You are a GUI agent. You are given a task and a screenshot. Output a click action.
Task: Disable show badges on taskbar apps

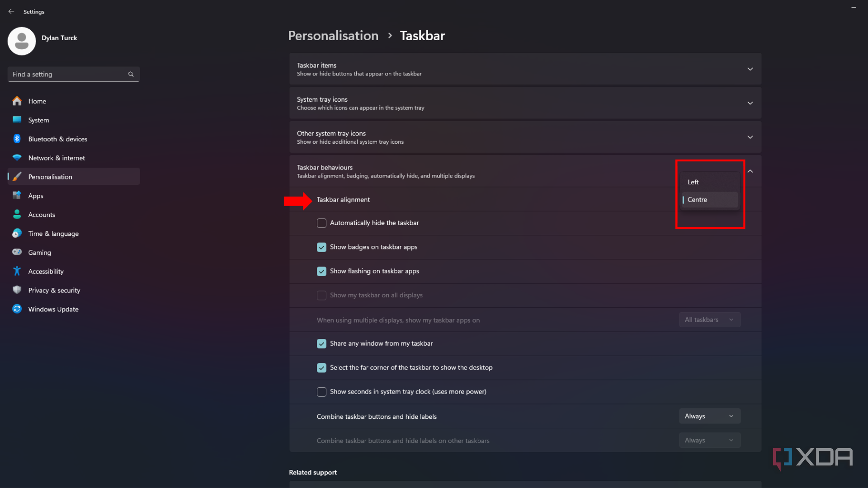pyautogui.click(x=321, y=247)
